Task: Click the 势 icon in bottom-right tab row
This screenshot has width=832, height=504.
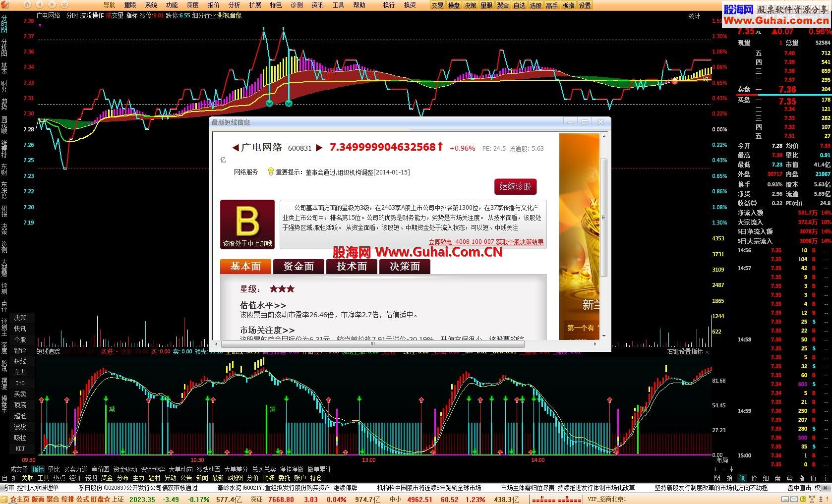Action: [x=789, y=478]
